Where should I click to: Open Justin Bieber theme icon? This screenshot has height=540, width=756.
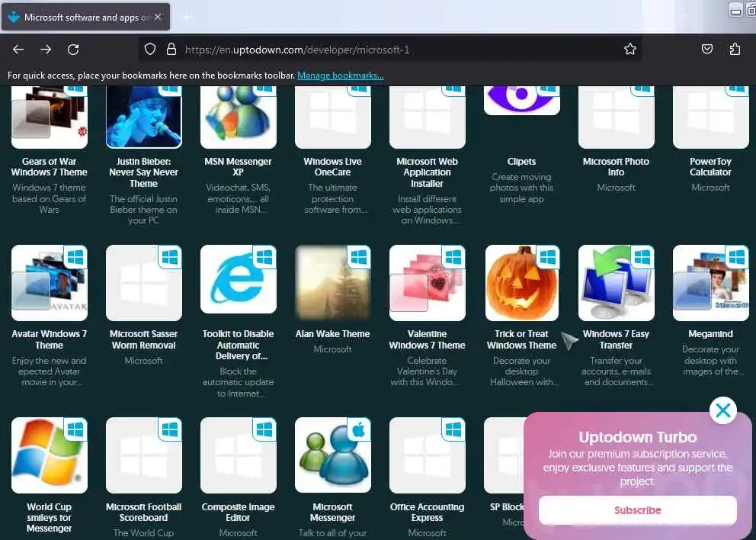[144, 117]
